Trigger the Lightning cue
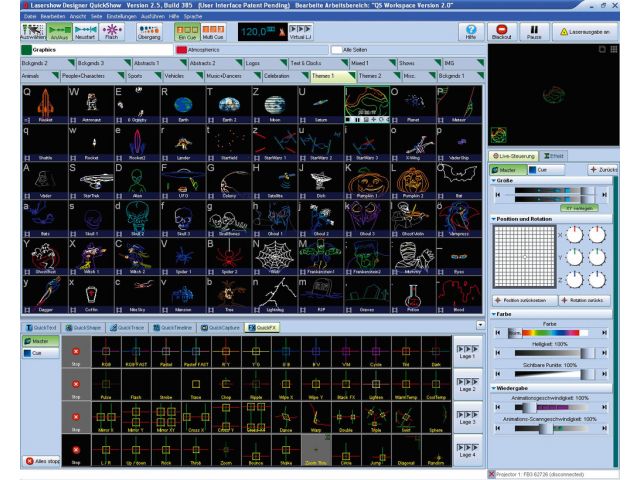Viewport: 640px width, 480px height. [x=275, y=294]
